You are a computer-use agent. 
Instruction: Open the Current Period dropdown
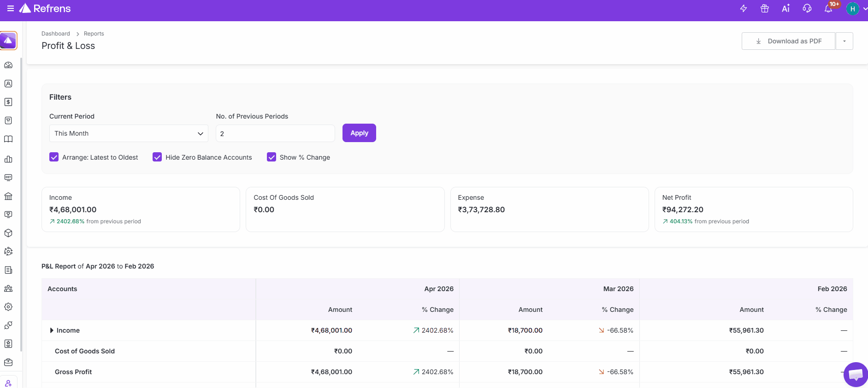[x=129, y=133]
